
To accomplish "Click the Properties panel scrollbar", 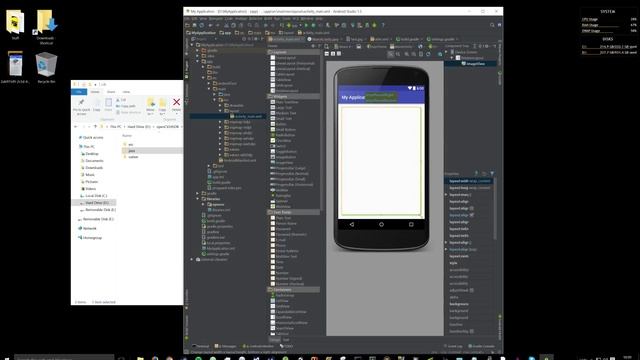I will (x=496, y=208).
